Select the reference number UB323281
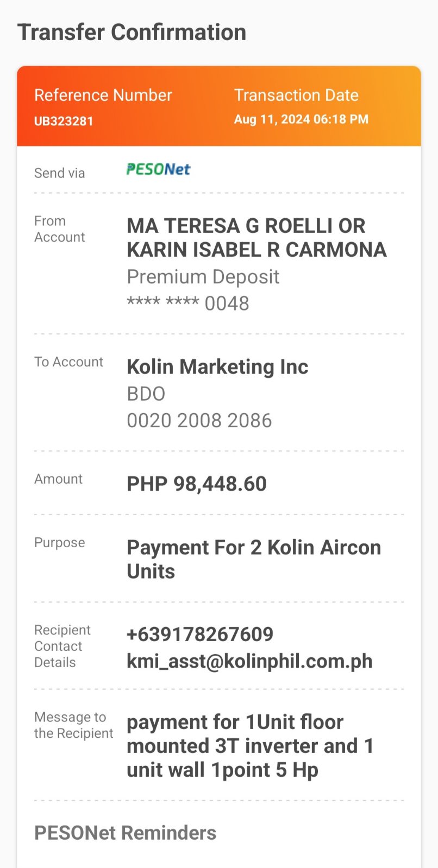This screenshot has width=438, height=868. (x=64, y=121)
